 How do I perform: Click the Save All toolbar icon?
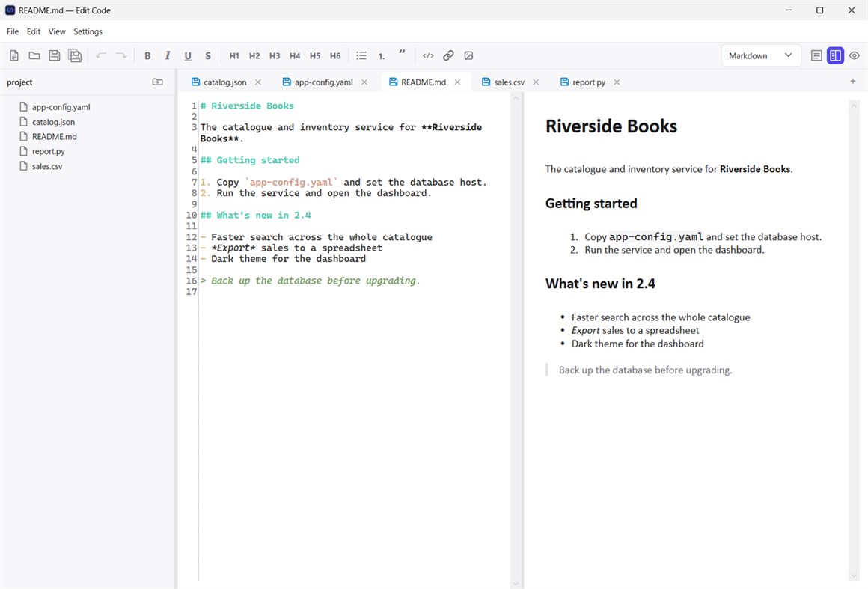(75, 55)
